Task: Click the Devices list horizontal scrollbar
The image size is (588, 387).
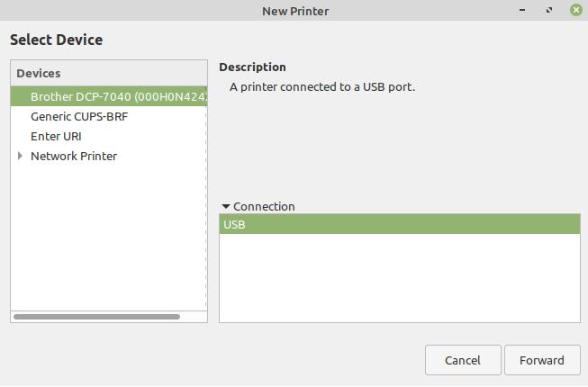Action: click(96, 317)
